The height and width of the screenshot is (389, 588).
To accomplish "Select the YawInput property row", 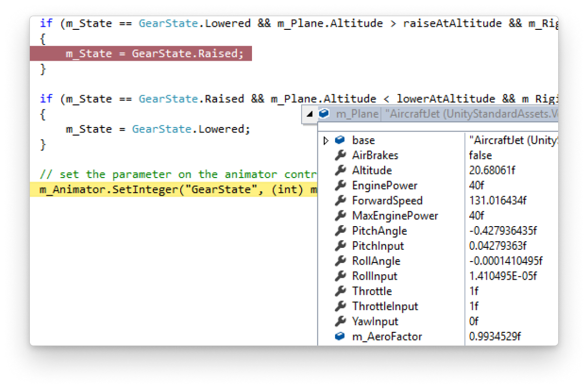I will tap(375, 321).
